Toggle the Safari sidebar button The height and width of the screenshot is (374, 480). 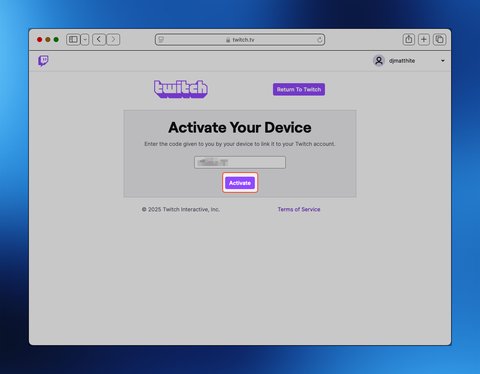(73, 40)
